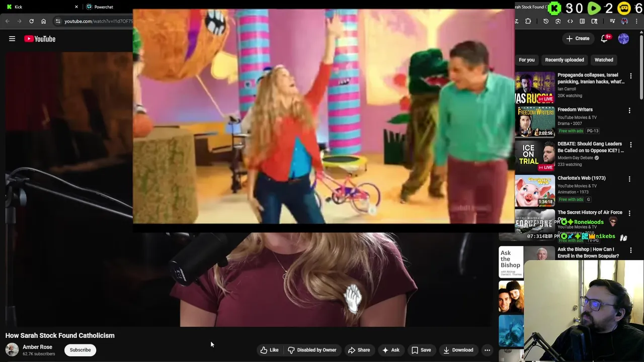Select the For you filter chip

point(527,60)
